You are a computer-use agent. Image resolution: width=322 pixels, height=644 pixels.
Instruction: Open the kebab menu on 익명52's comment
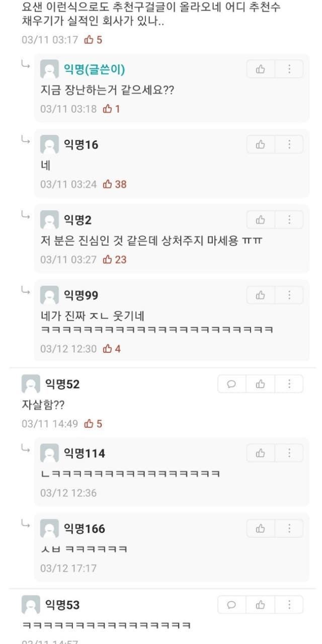(289, 384)
